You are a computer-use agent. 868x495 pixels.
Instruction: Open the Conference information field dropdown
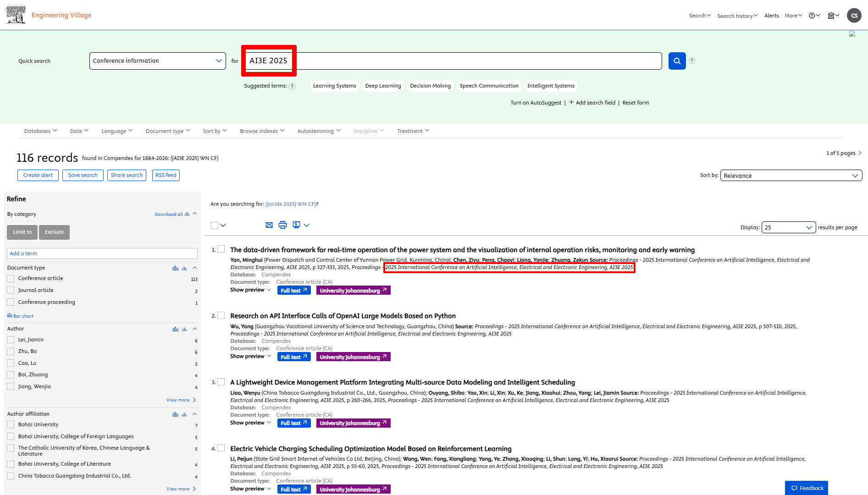click(157, 61)
